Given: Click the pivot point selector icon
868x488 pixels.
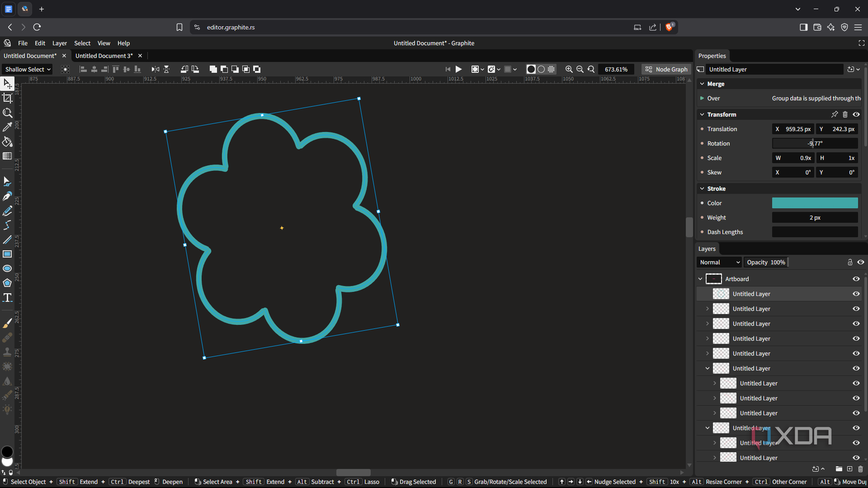Looking at the screenshot, I should [65, 69].
